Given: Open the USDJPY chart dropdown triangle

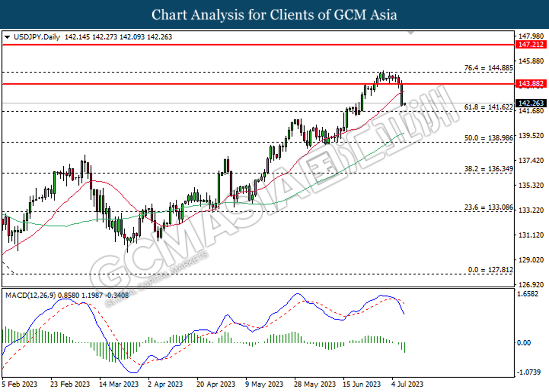Looking at the screenshot, I should (7, 37).
